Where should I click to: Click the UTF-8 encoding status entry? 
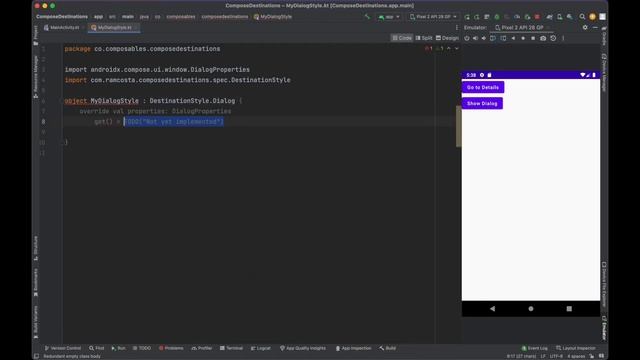(556, 356)
